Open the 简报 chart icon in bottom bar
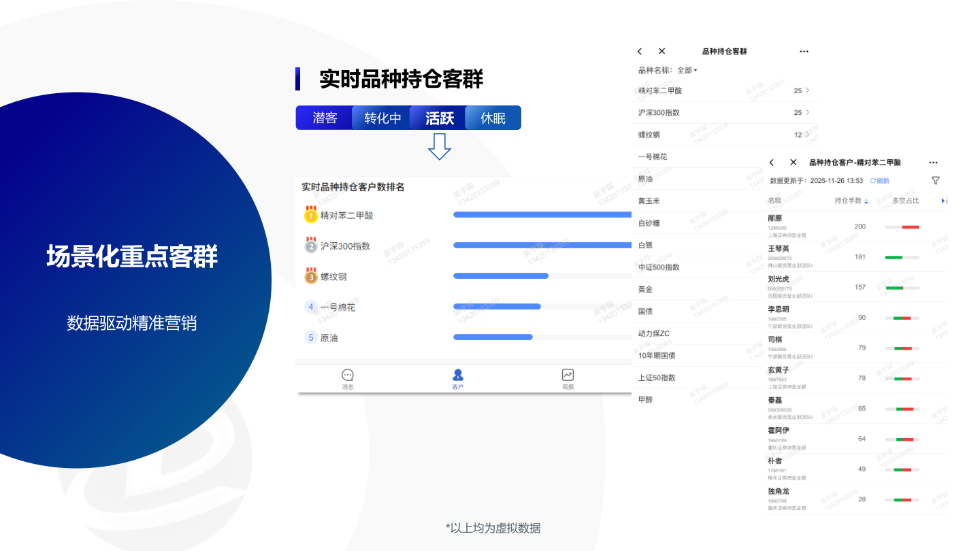The width and height of the screenshot is (980, 551). [568, 375]
